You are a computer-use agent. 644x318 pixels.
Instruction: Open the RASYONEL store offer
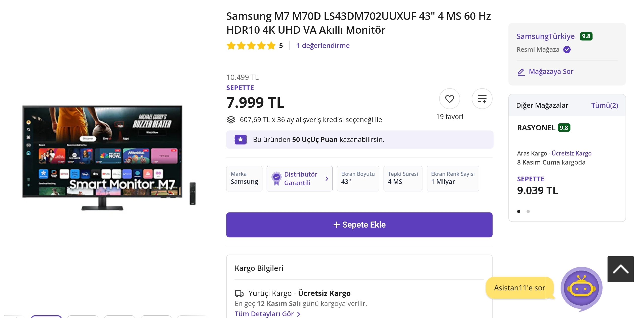536,128
